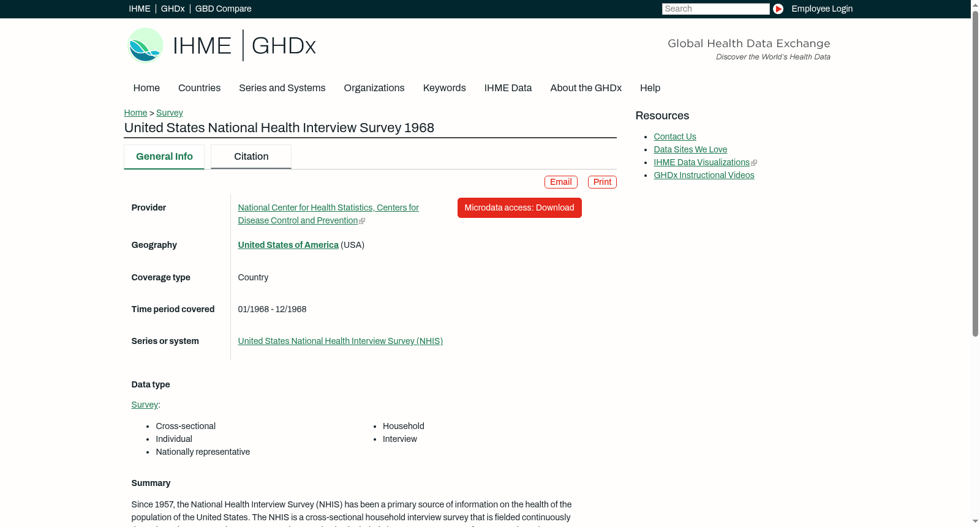Click the 'Household' list item

[404, 426]
